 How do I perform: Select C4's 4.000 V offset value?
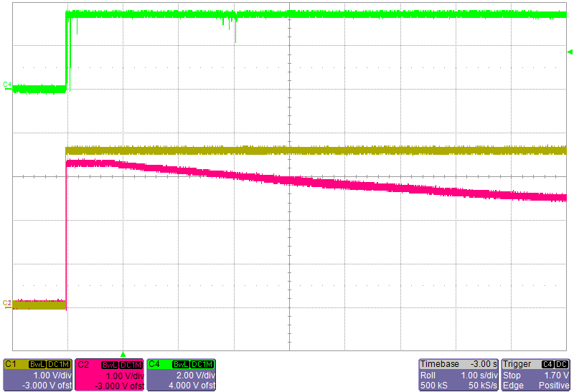click(x=192, y=386)
